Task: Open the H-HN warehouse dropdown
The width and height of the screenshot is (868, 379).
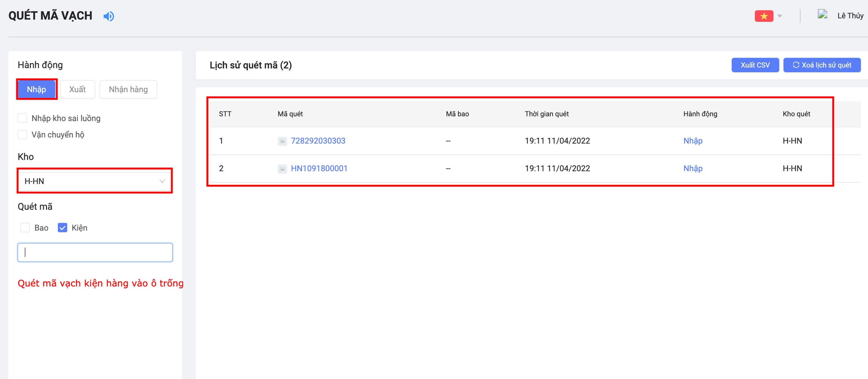Action: tap(95, 181)
